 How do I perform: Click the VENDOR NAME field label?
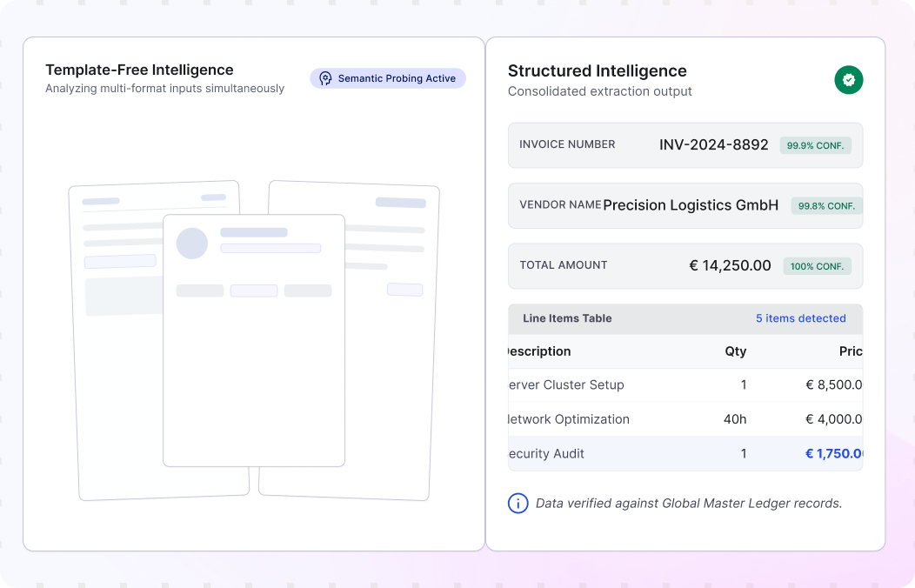coord(560,204)
